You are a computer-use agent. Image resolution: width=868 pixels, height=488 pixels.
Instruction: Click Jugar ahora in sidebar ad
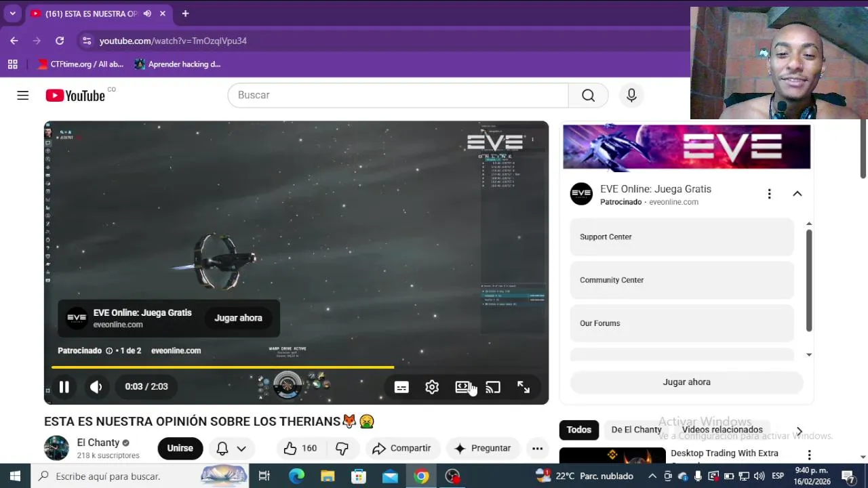[686, 382]
